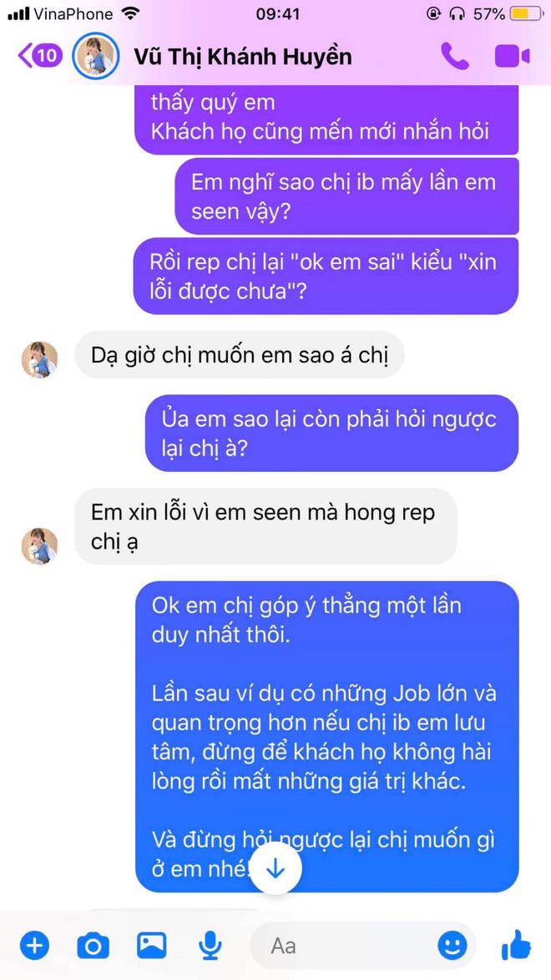The height and width of the screenshot is (980, 551).
Task: Start a voice call with the phone icon
Action: pyautogui.click(x=455, y=57)
